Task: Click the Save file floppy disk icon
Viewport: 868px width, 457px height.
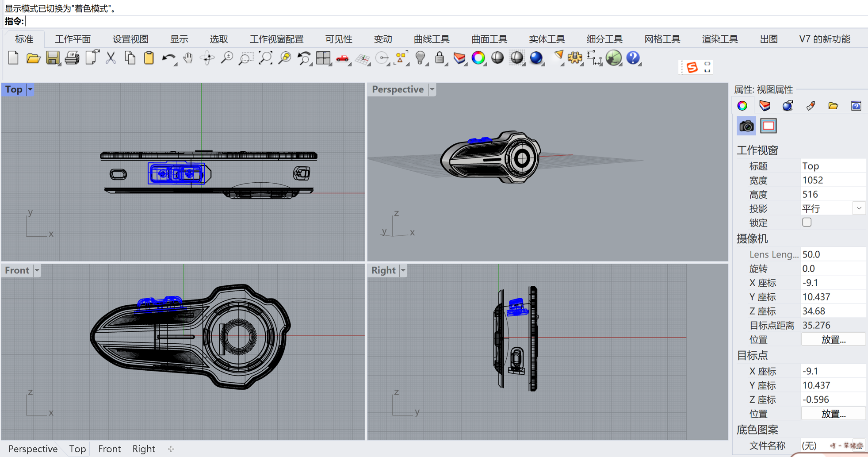Action: [x=53, y=58]
